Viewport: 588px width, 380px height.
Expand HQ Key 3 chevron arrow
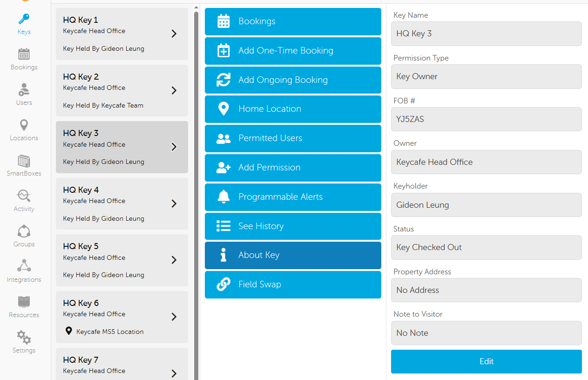[x=174, y=147]
